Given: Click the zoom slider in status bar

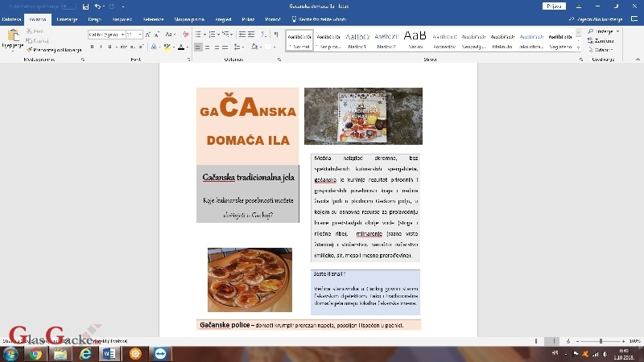Looking at the screenshot, I should coord(601,341).
